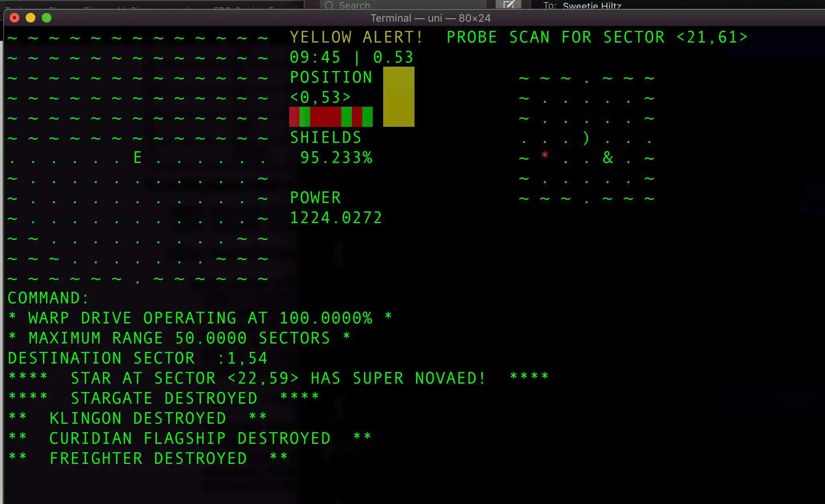The height and width of the screenshot is (504, 825).
Task: Click the PROBE SCAN FOR SECTOR <21,61> heading
Action: (x=596, y=37)
